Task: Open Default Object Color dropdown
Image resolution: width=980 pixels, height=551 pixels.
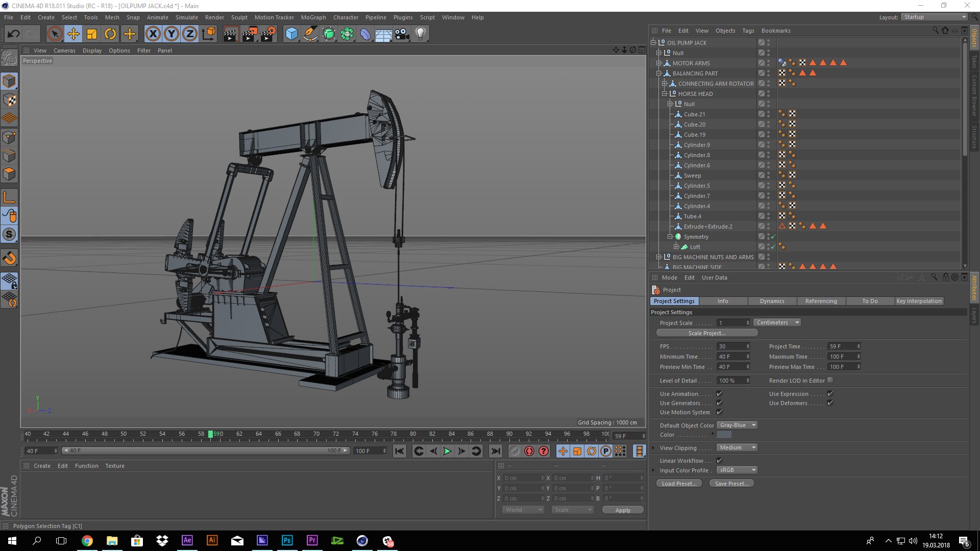Action: [737, 425]
